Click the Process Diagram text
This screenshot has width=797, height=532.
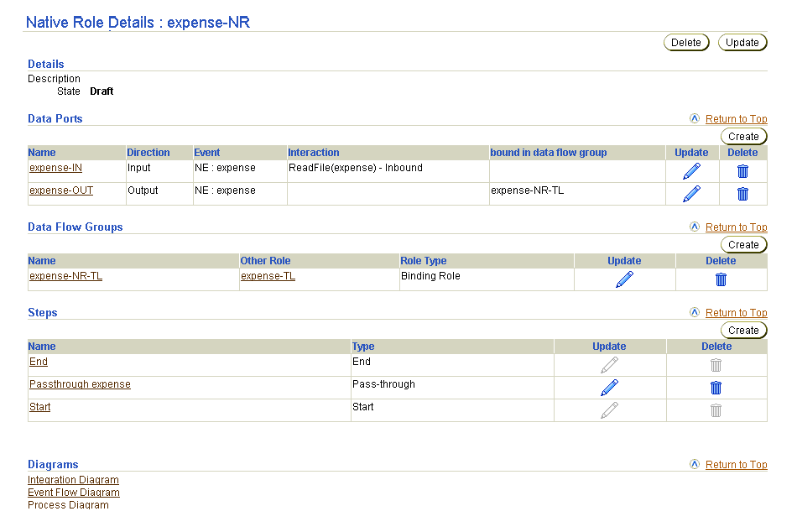tap(68, 504)
